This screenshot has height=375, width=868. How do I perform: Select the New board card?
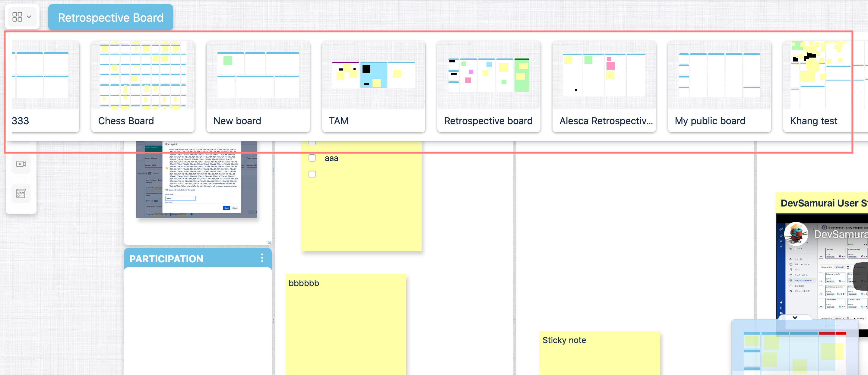258,87
